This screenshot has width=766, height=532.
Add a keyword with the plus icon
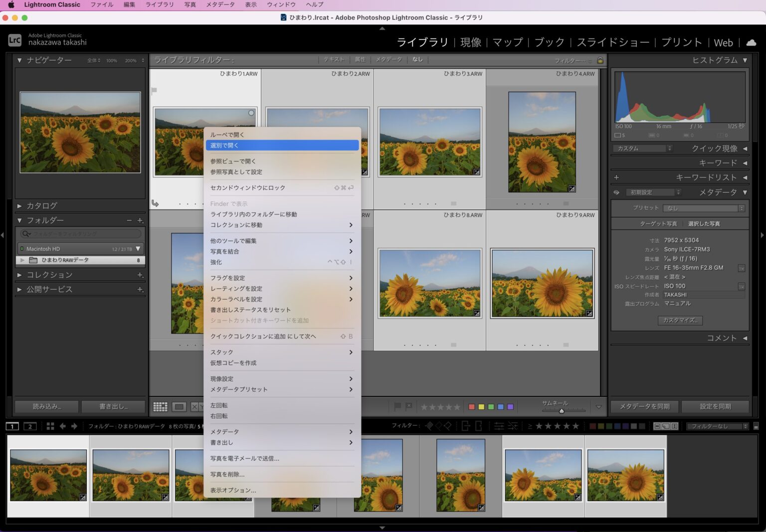click(x=616, y=177)
